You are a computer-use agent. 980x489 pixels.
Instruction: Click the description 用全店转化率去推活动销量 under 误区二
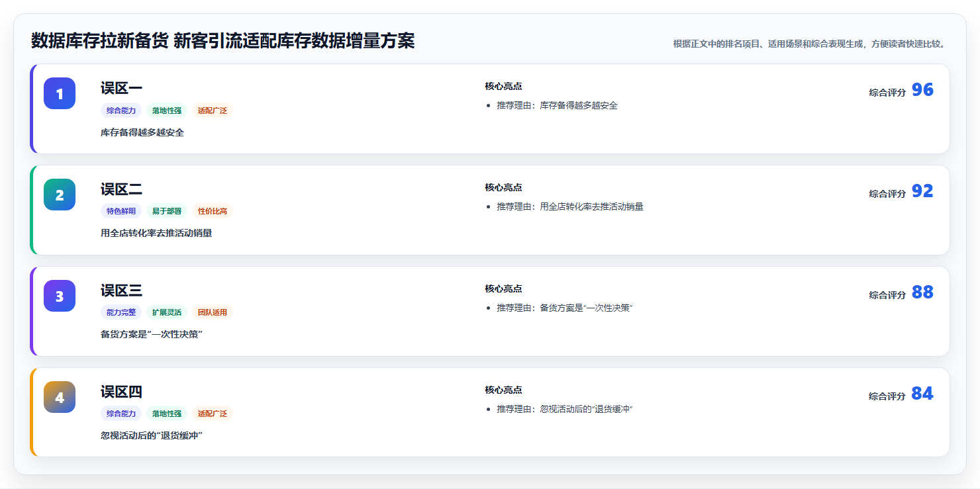(156, 234)
